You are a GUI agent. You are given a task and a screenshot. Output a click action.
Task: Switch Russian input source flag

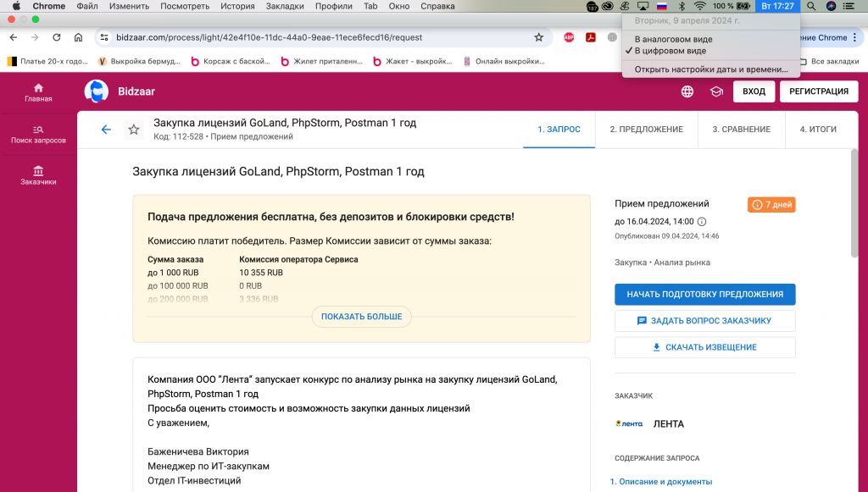pyautogui.click(x=661, y=6)
